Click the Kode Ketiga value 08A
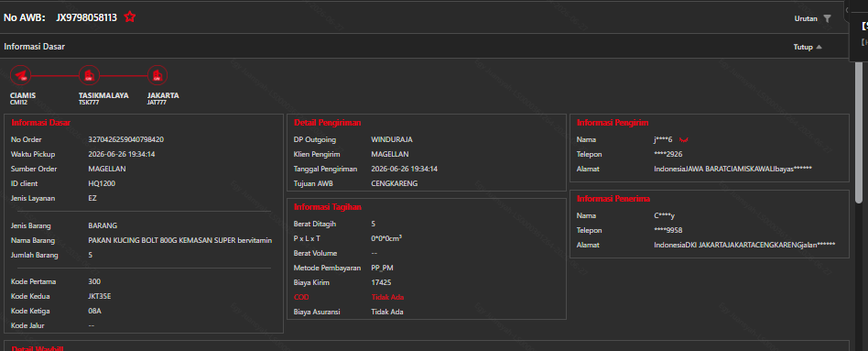The width and height of the screenshot is (868, 351). (x=94, y=311)
